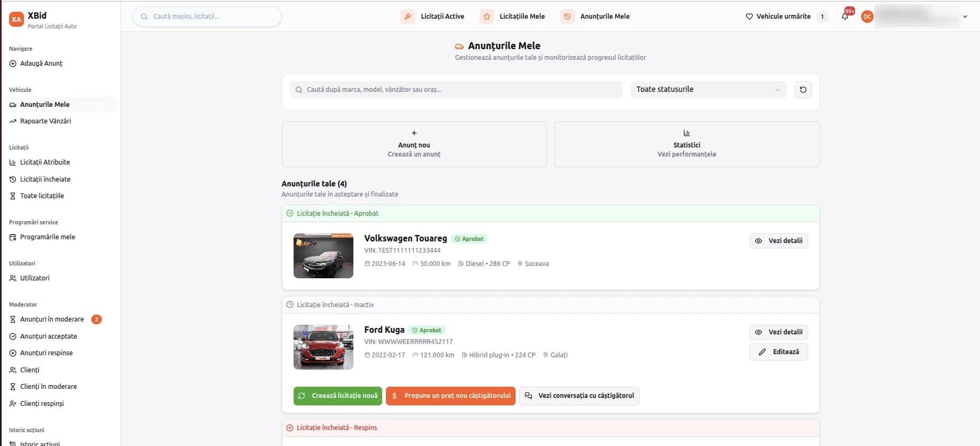This screenshot has height=446, width=980.
Task: Focus the listing search field Caută după marca
Action: (x=456, y=90)
